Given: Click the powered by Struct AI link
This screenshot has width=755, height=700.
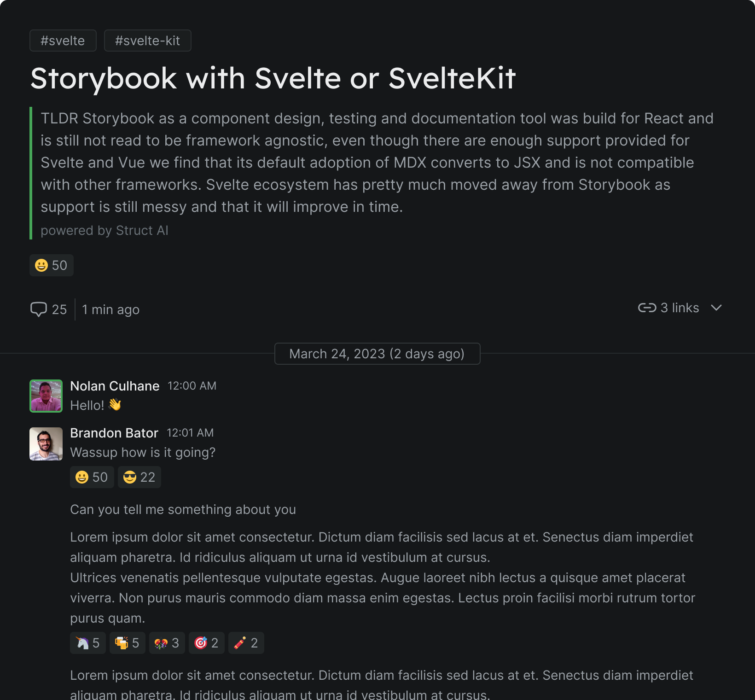Looking at the screenshot, I should 105,230.
